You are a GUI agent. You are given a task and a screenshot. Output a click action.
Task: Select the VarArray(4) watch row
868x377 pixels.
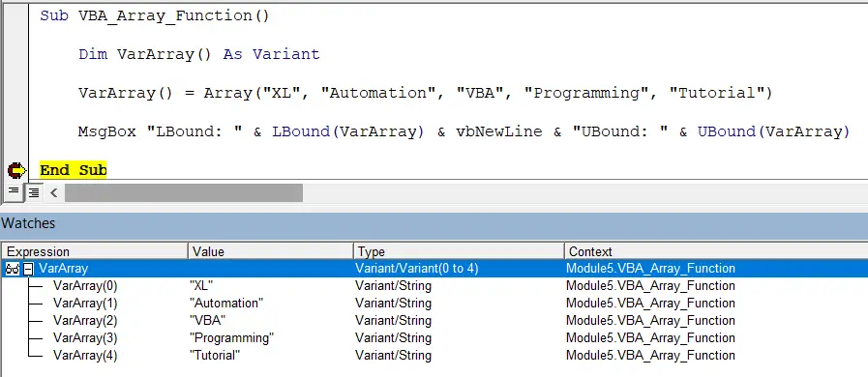coord(434,355)
